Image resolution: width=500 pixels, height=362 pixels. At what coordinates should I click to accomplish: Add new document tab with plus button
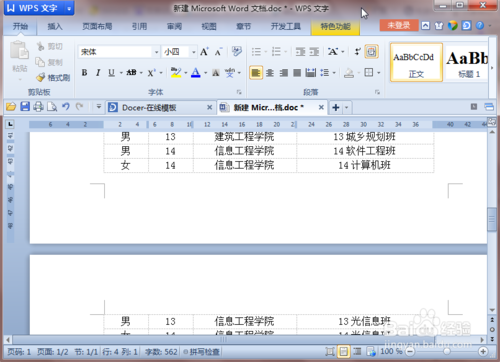336,107
